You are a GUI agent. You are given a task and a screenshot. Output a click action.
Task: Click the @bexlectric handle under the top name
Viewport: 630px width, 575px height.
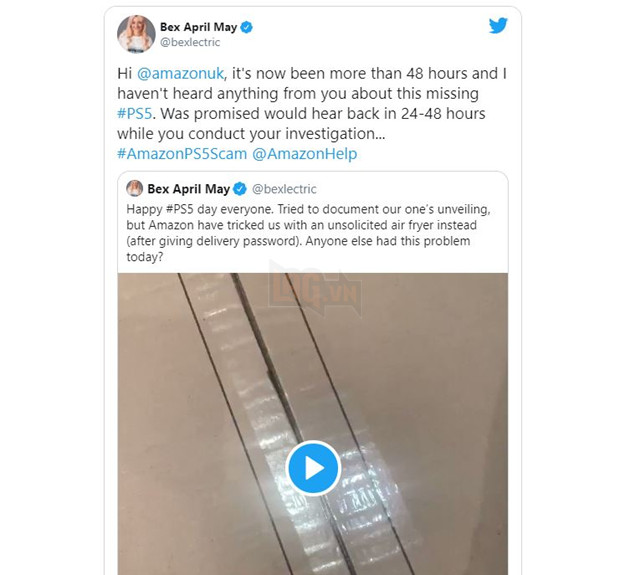click(190, 42)
